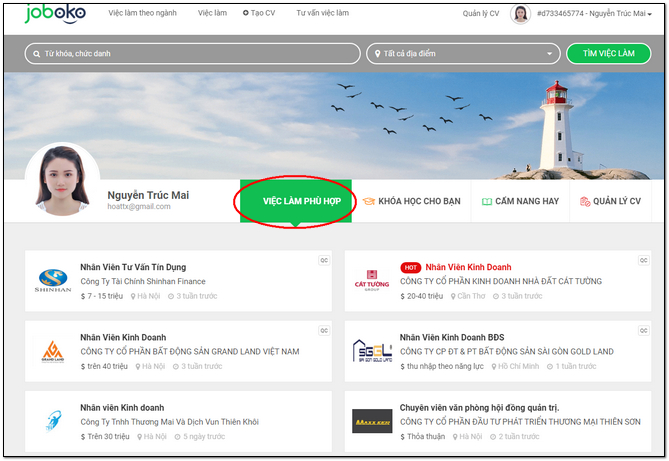The width and height of the screenshot is (669, 461).
Task: Click the Thiên Khôi company logo
Action: [x=52, y=420]
